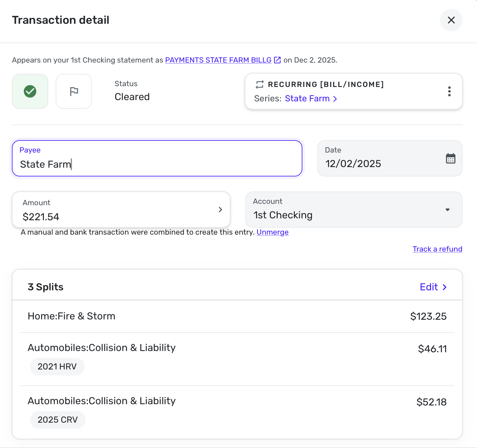Open the PAYMENTS STATE FARM BILLG statement link

218,60
